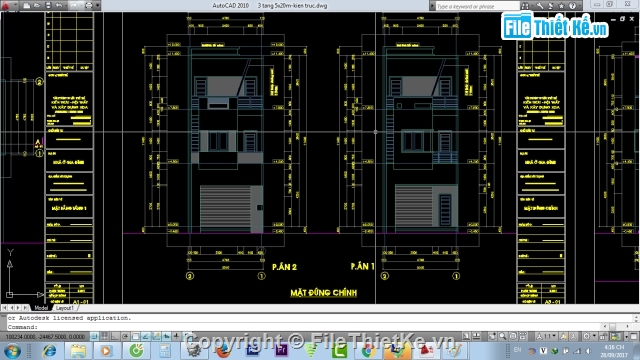Open the Help question mark icon
Screen dimensions: 640x360
[573, 6]
